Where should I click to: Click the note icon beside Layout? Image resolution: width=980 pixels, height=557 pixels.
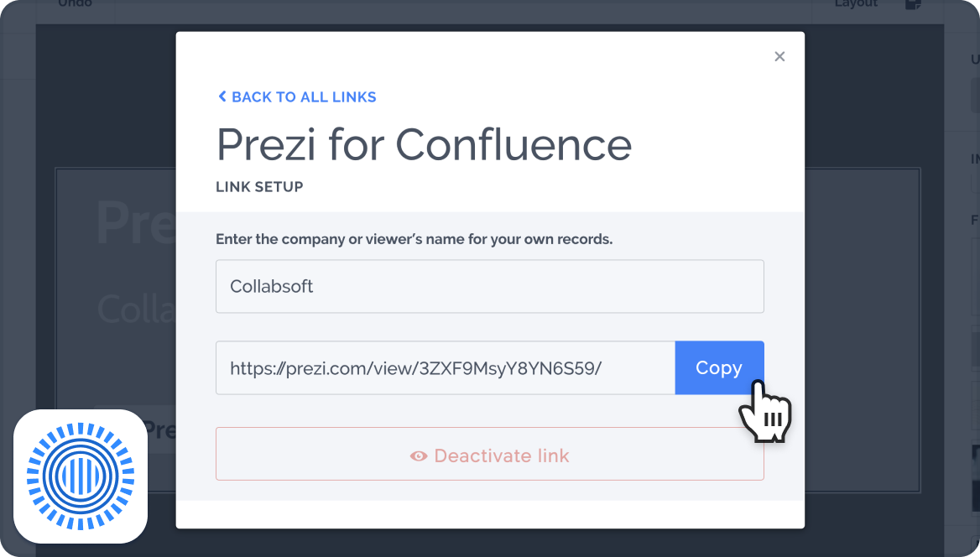pyautogui.click(x=913, y=4)
